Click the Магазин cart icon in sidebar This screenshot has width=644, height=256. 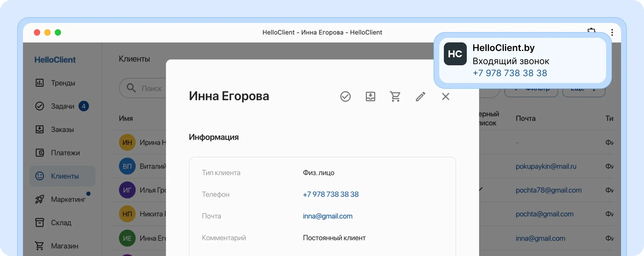(40, 246)
